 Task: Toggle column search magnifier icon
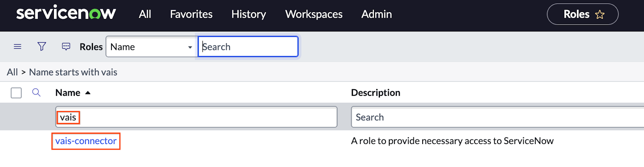pyautogui.click(x=36, y=93)
